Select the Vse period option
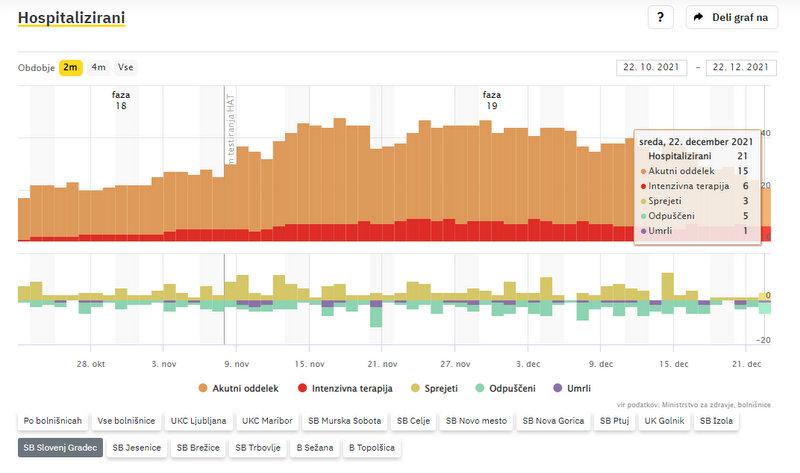The width and height of the screenshot is (800, 473). [126, 67]
